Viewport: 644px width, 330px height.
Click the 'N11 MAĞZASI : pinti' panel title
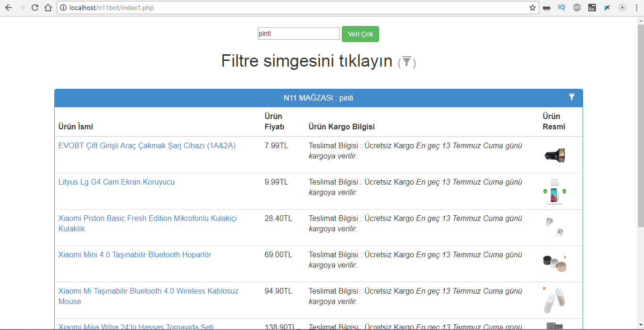point(318,98)
